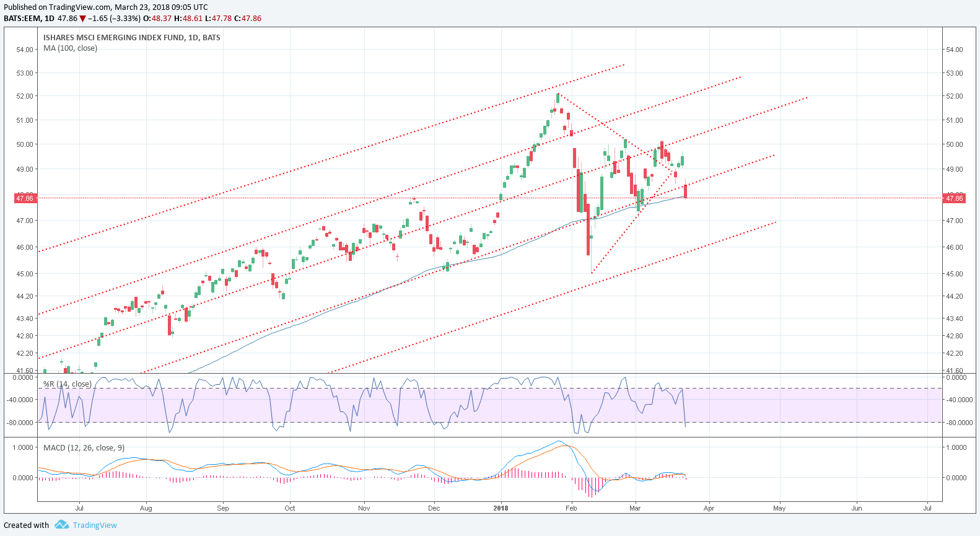Click the MA (100, close) indicator label
Image resolution: width=980 pixels, height=536 pixels.
click(70, 48)
